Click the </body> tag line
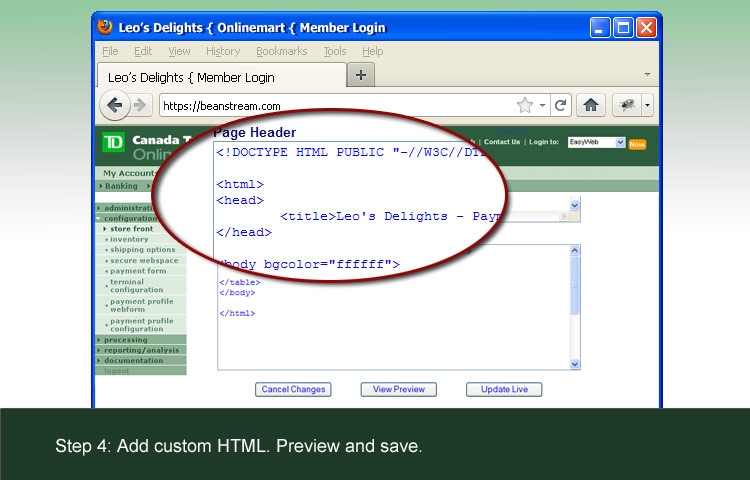The width and height of the screenshot is (750, 480). [237, 293]
